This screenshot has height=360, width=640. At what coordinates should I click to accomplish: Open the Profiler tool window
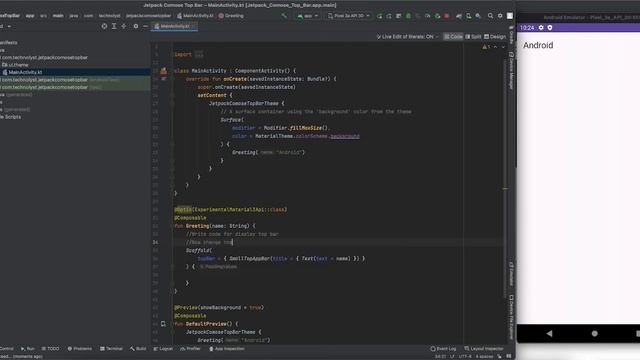190,349
